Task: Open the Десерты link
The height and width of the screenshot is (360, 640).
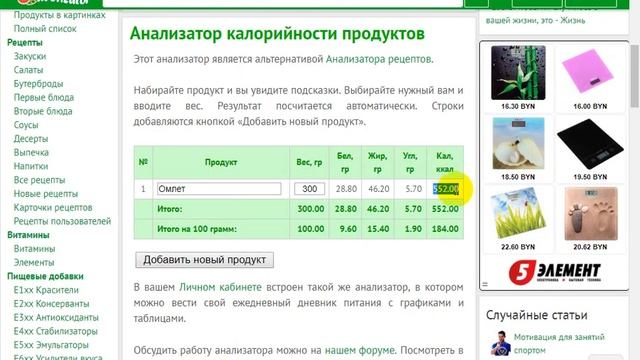Action: click(31, 139)
